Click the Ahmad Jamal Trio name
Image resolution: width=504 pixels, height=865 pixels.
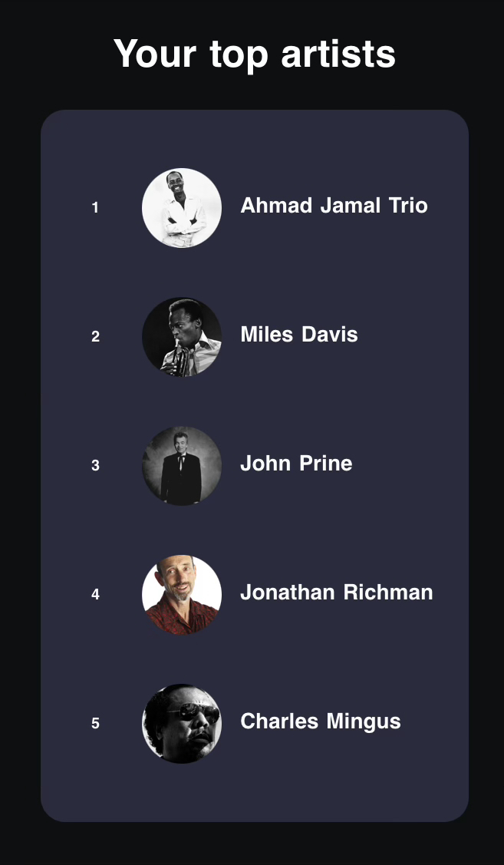click(334, 206)
